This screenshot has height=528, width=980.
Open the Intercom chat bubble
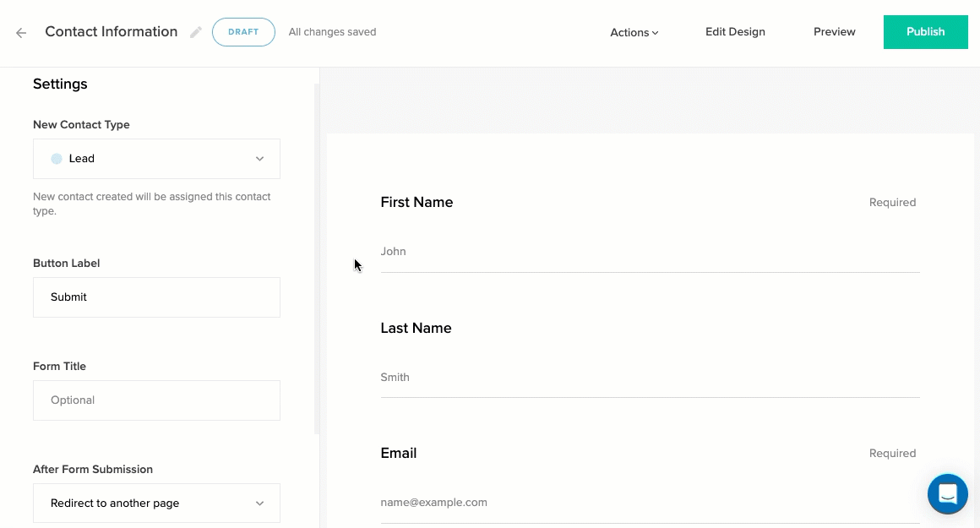pos(947,494)
